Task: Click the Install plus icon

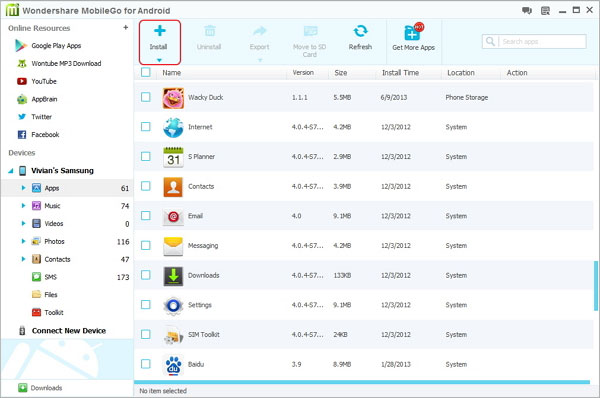Action: coord(160,31)
